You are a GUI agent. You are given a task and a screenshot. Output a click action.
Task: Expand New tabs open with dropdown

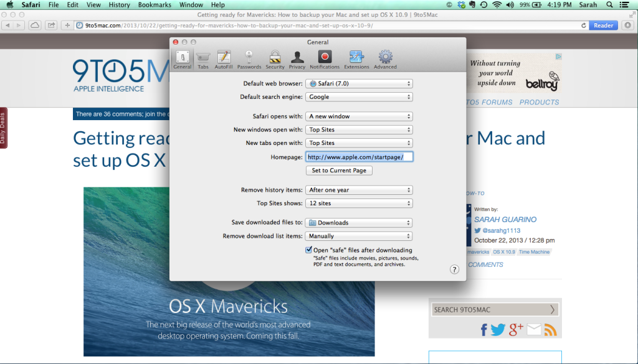[x=359, y=143]
